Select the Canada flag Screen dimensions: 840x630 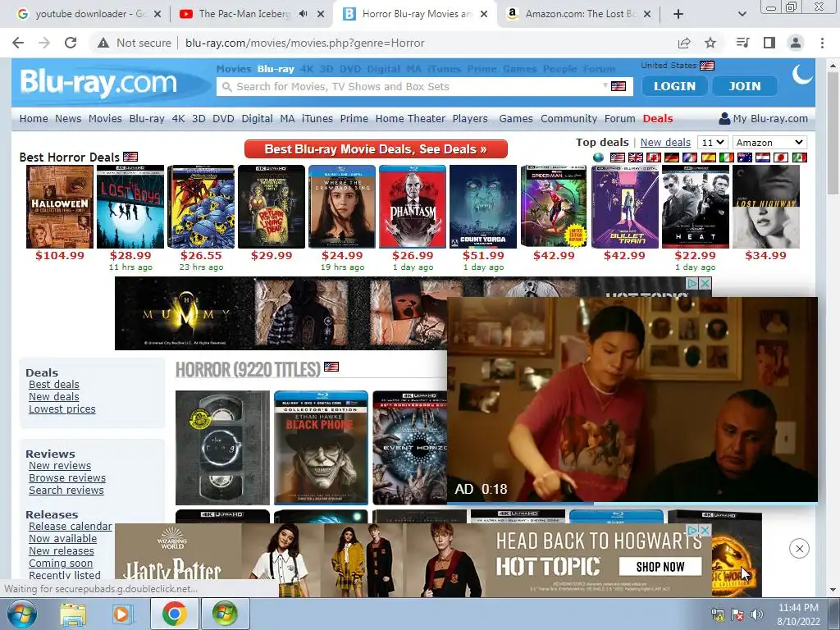pos(654,157)
